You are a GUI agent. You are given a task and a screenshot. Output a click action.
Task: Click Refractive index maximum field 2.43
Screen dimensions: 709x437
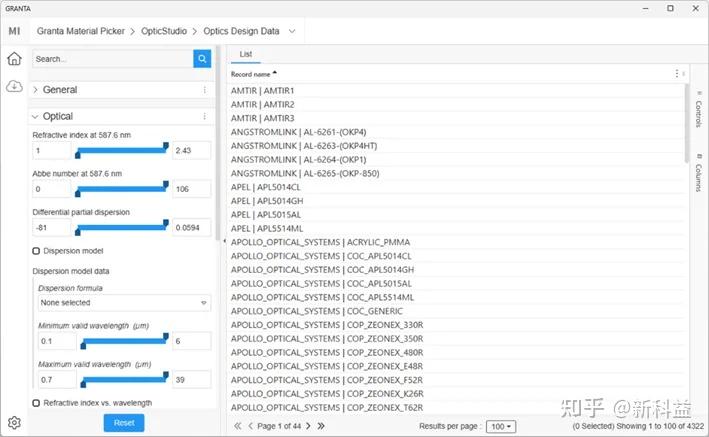(x=191, y=151)
